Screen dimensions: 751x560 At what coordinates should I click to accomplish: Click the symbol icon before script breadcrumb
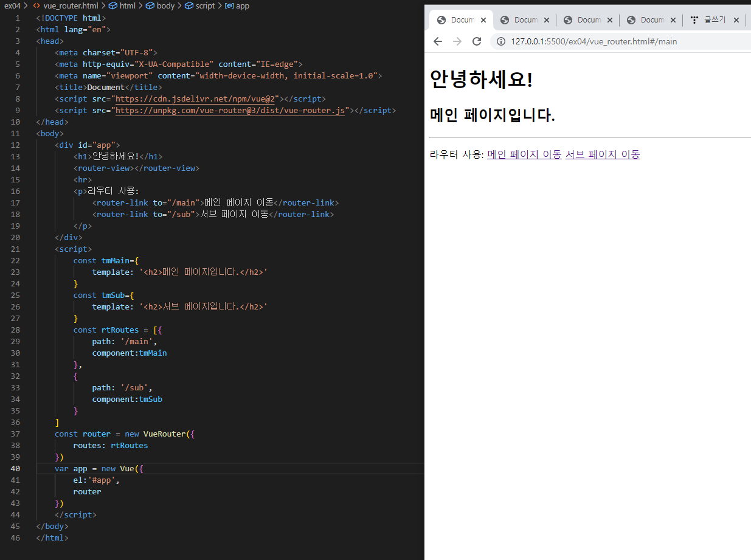click(x=189, y=5)
